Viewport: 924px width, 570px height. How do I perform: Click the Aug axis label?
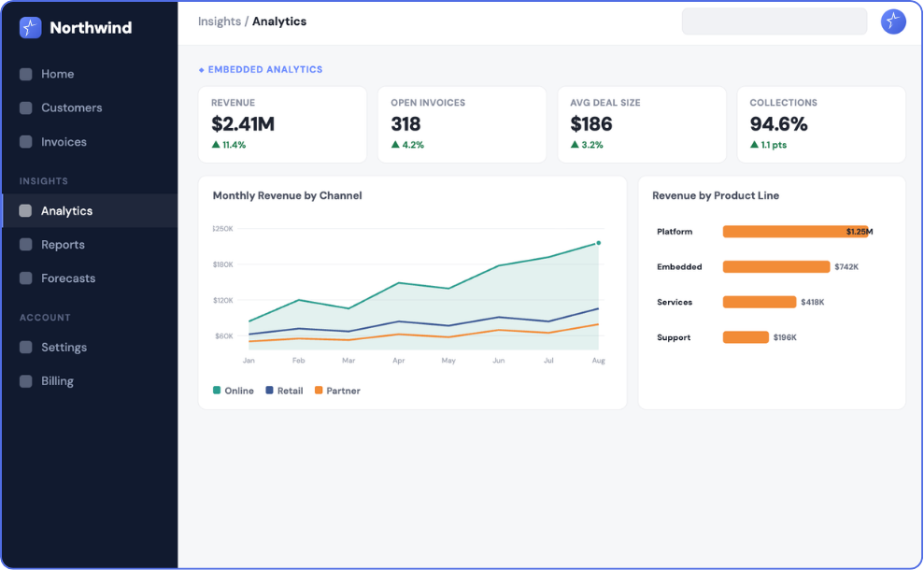click(599, 360)
